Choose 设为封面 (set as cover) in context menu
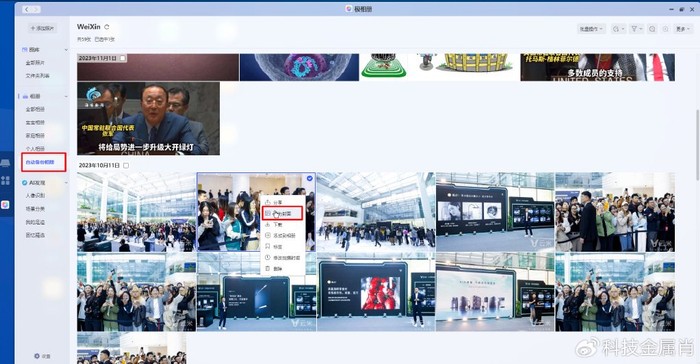This screenshot has width=700, height=364. pyautogui.click(x=282, y=213)
